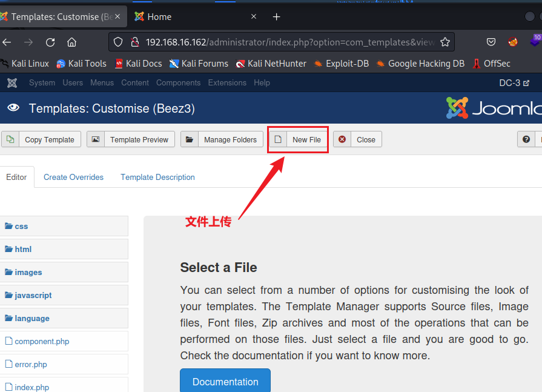Click the eye icon beside Templates title
Image resolution: width=542 pixels, height=392 pixels.
(13, 108)
